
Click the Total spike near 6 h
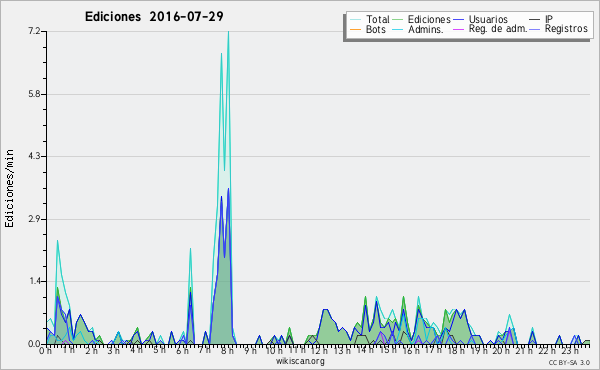(x=190, y=249)
